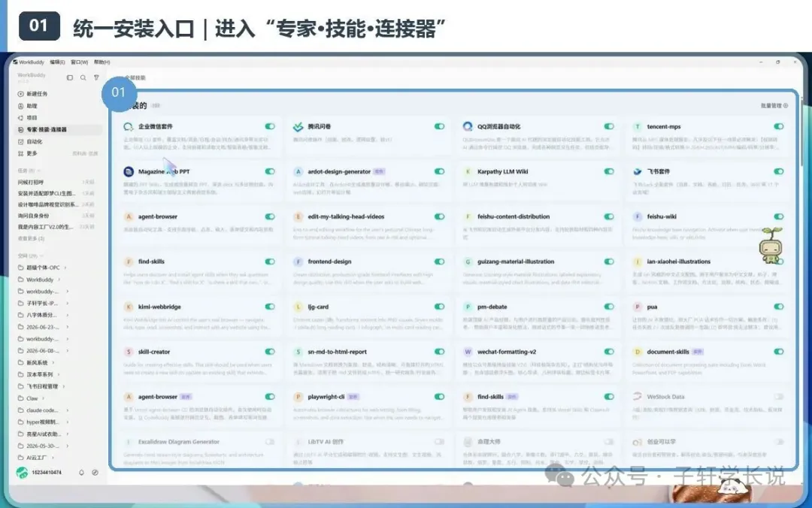The height and width of the screenshot is (508, 812).
Task: Open the edit-my-talking-head-videos card
Action: point(368,227)
